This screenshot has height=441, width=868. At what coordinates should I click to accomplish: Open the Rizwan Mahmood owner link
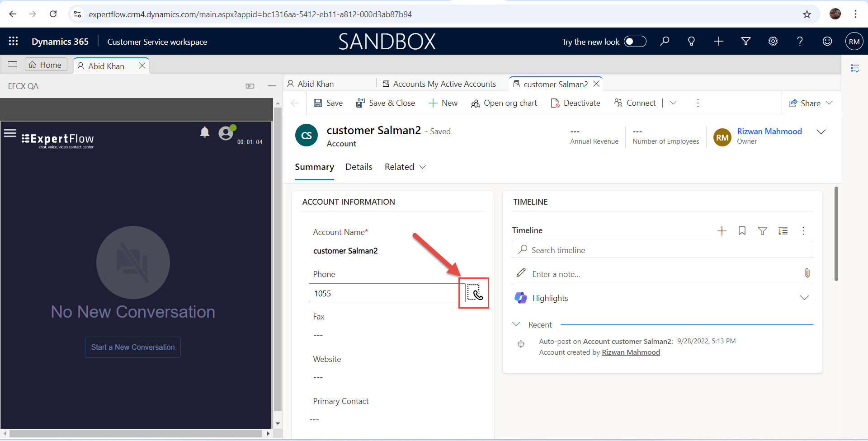click(769, 131)
